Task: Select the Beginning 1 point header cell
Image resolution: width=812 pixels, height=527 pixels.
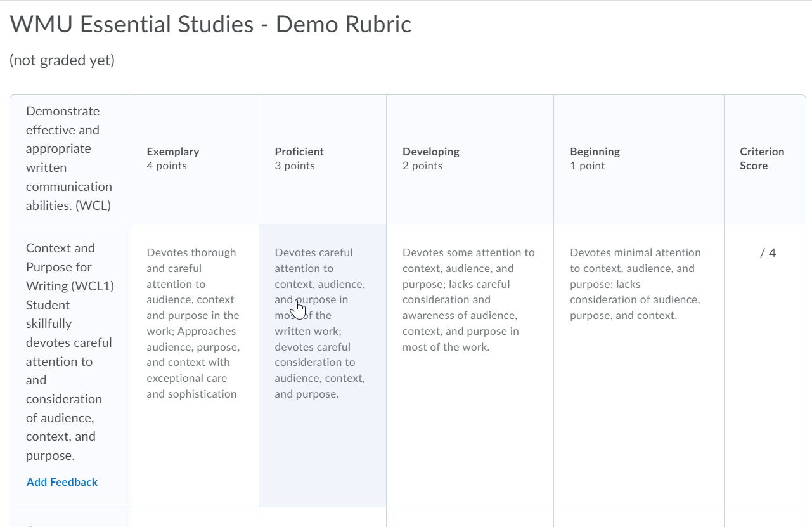Action: (637, 159)
